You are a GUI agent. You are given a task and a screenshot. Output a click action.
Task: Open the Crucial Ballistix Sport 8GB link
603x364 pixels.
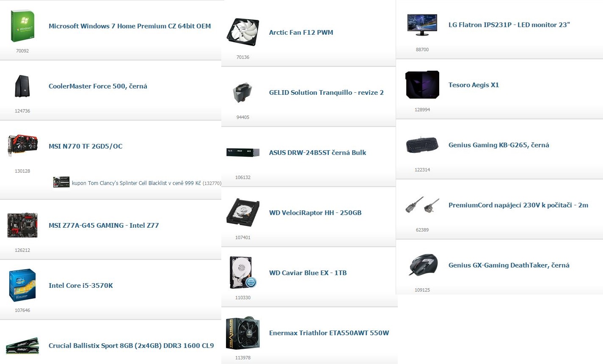131,346
